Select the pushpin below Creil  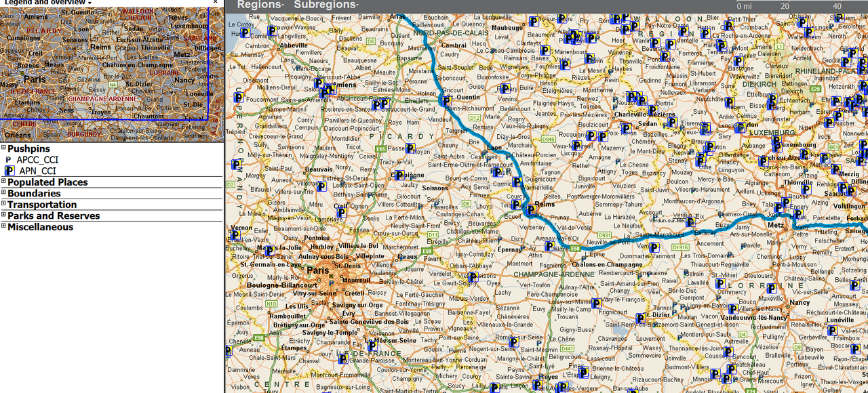[x=342, y=212]
